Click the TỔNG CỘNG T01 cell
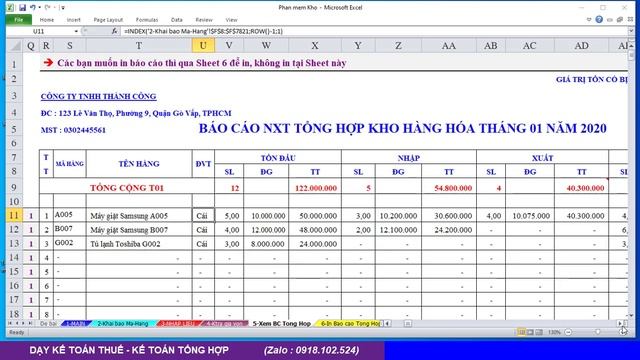 127,188
